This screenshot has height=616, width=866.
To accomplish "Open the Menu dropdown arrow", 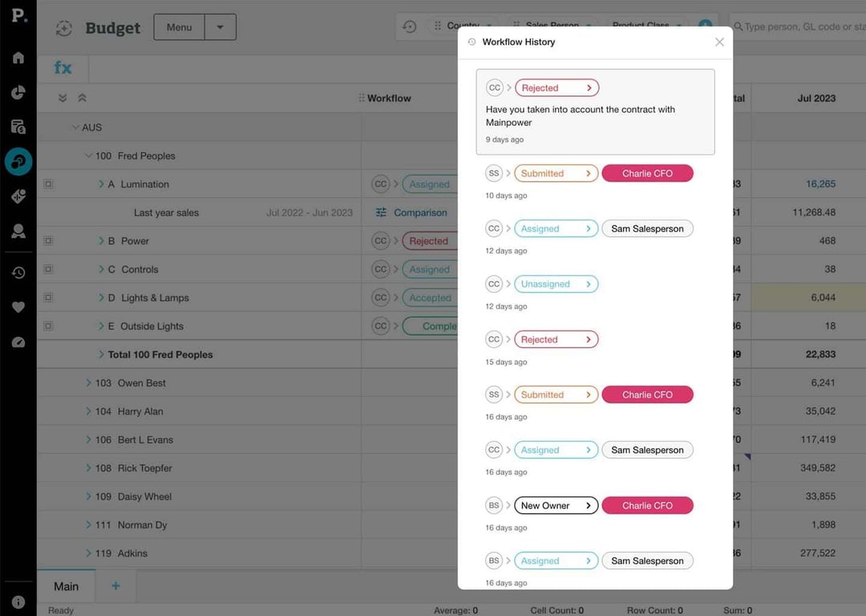I will [220, 27].
